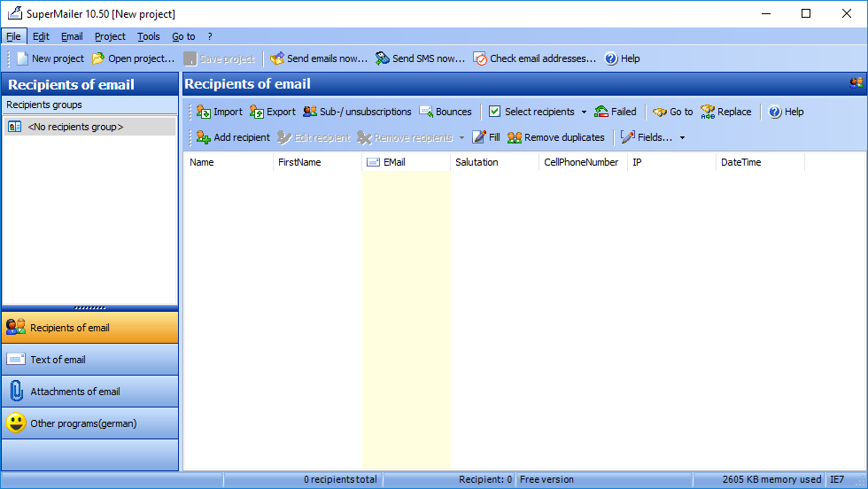The width and height of the screenshot is (868, 489).
Task: Switch to Attachments of email section
Action: 90,392
